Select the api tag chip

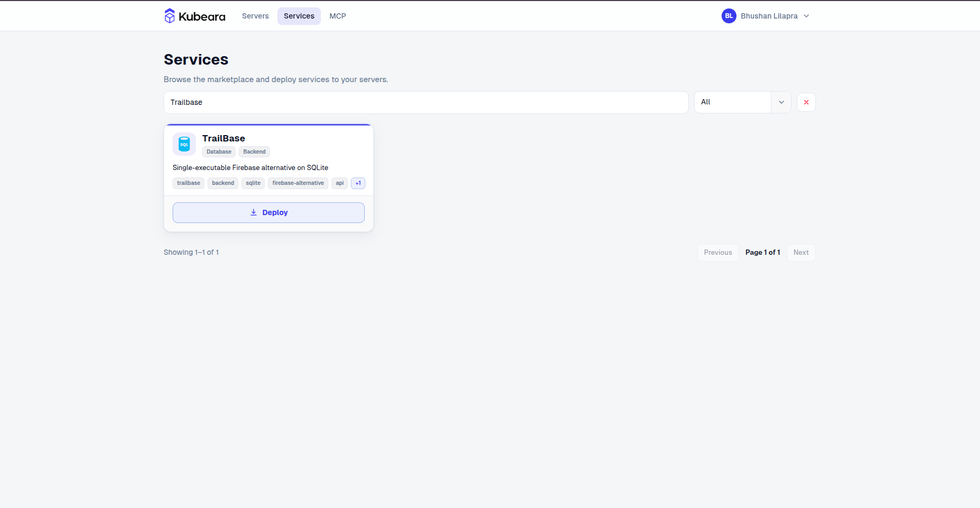point(340,183)
